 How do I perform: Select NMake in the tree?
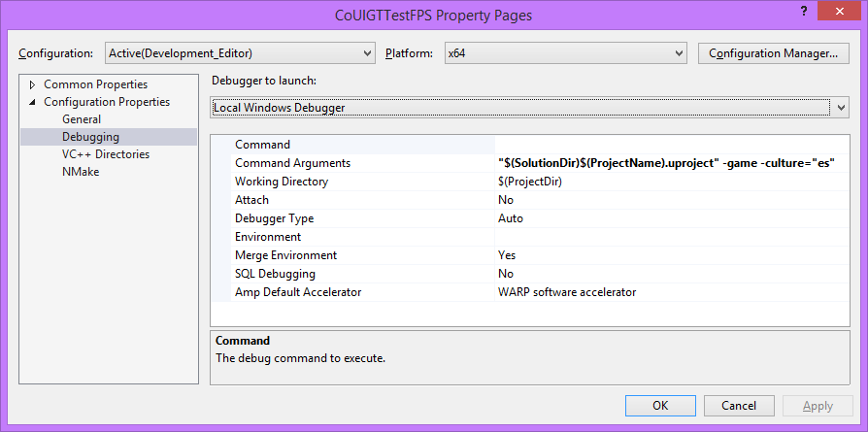click(x=81, y=172)
